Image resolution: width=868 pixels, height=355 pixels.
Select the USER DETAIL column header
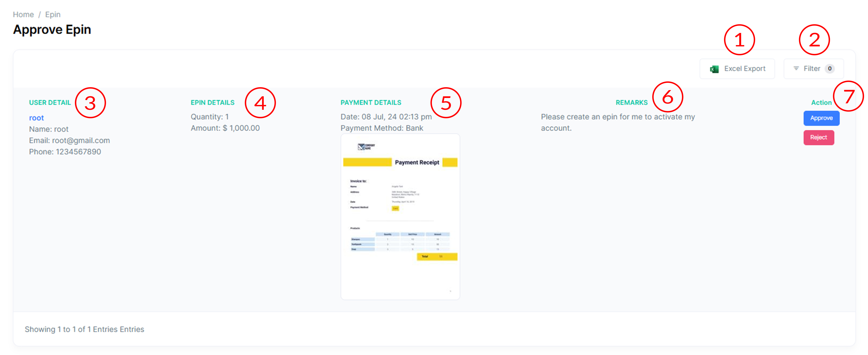[x=50, y=102]
